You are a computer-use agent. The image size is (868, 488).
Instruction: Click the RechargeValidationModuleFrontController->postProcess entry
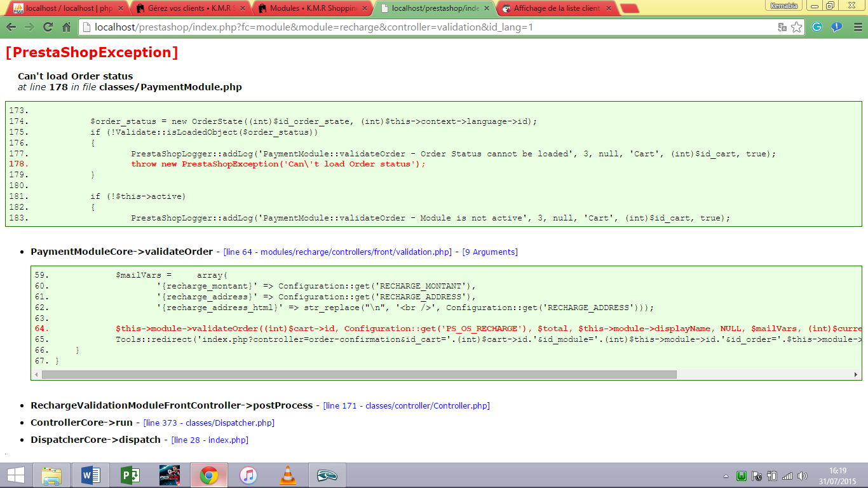coord(172,405)
